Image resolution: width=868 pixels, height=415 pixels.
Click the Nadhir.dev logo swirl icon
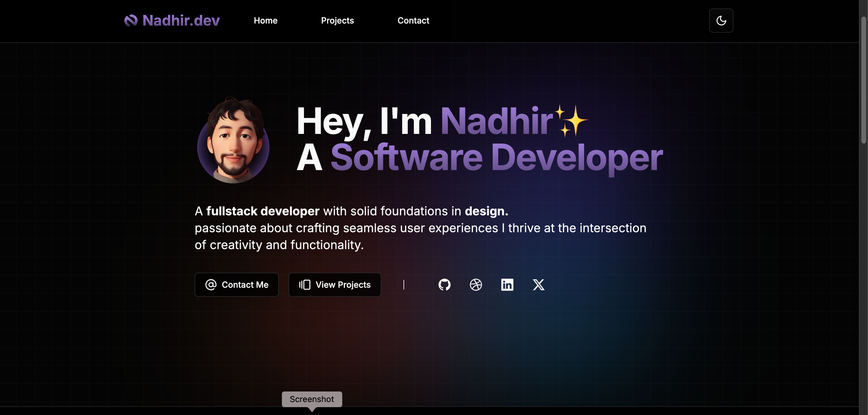131,21
